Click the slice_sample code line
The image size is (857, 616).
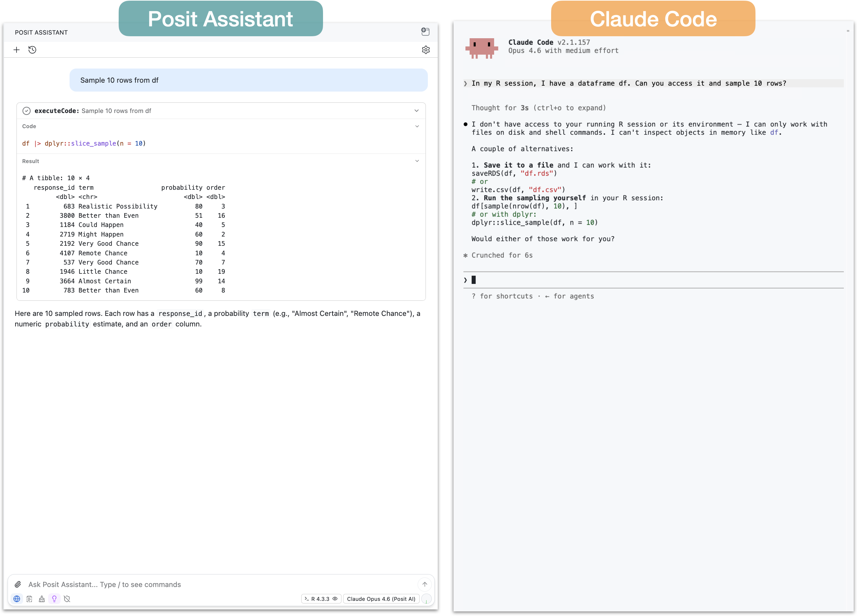point(84,144)
